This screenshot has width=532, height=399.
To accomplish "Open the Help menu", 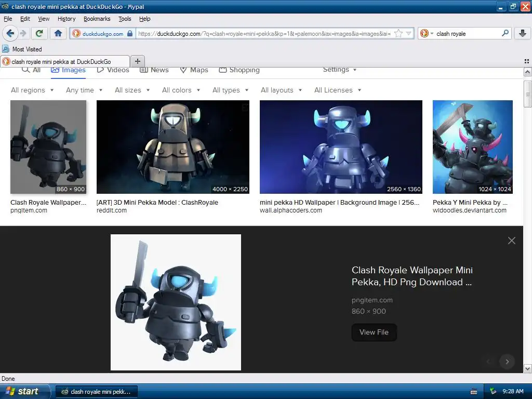I will click(145, 19).
